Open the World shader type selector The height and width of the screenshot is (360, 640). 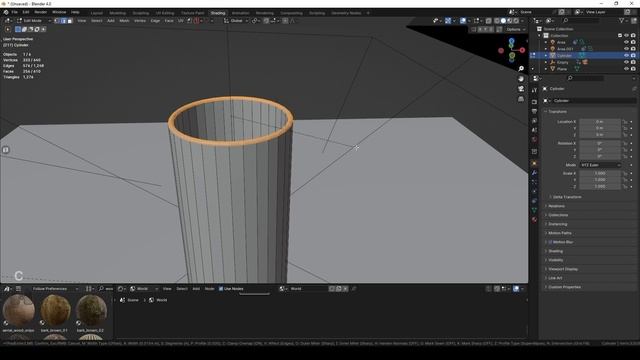point(143,289)
